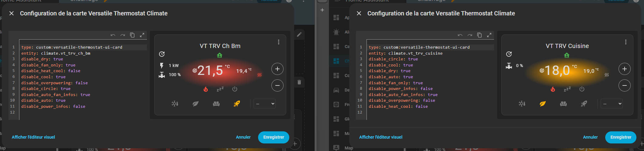Toggle sleep mode on VT TRV Ch Bm
The image size is (644, 151).
(220, 89)
